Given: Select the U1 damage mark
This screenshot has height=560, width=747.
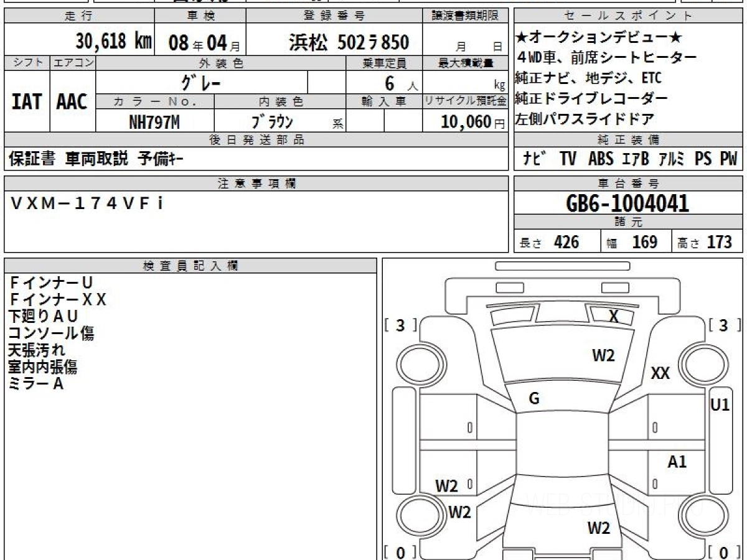Looking at the screenshot, I should pyautogui.click(x=720, y=405).
